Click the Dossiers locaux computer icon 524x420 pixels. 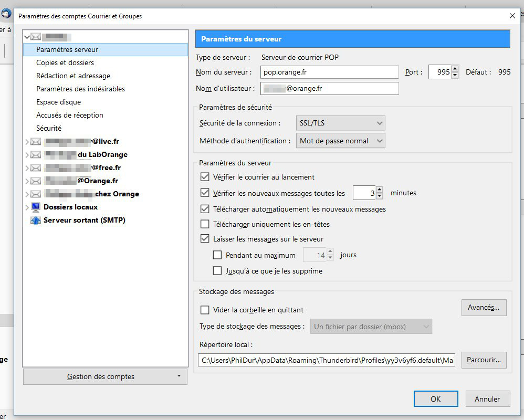pyautogui.click(x=36, y=207)
